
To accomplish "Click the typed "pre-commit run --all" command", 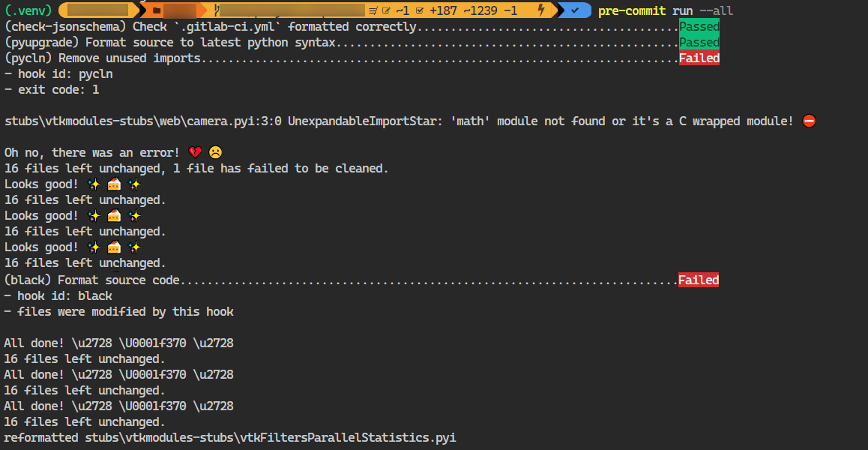I will click(666, 10).
